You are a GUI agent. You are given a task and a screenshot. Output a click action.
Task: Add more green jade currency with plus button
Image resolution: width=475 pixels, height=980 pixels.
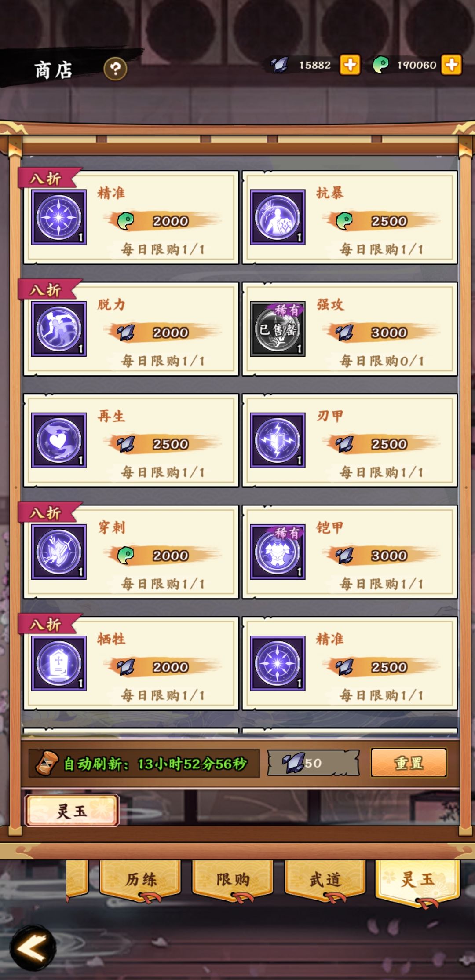click(452, 65)
